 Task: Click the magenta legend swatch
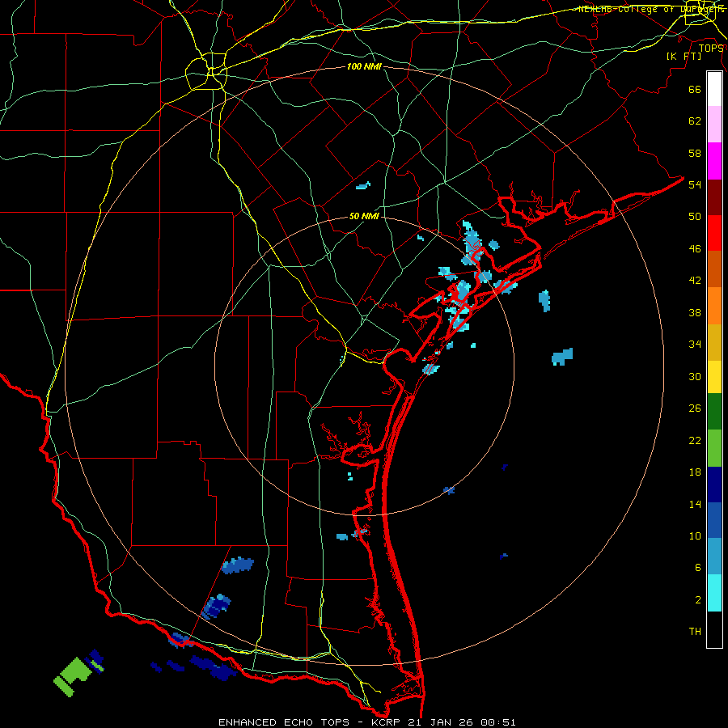714,161
